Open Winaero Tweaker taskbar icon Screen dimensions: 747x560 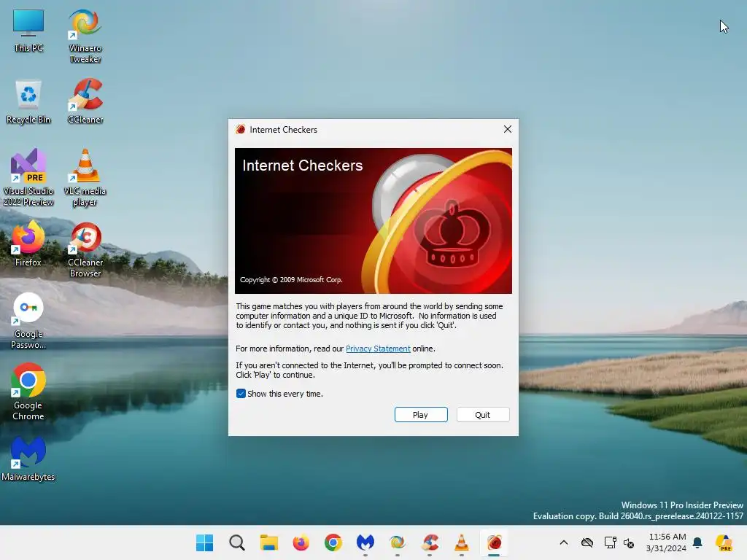(x=397, y=542)
